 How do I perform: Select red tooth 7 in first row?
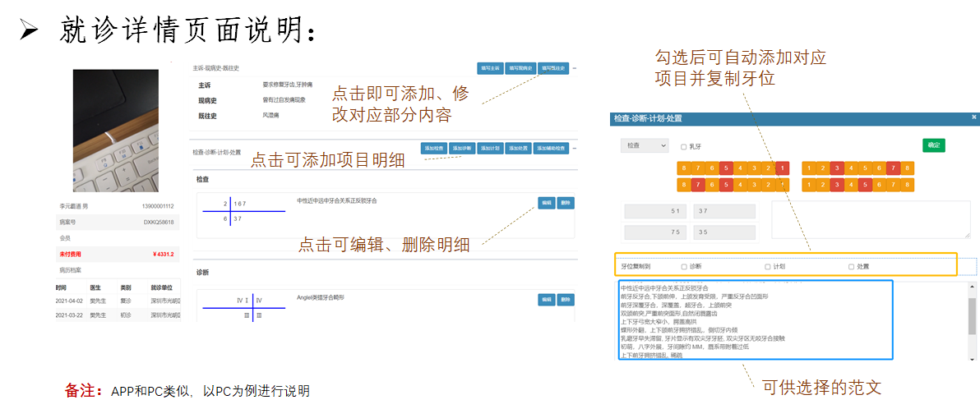click(x=895, y=168)
